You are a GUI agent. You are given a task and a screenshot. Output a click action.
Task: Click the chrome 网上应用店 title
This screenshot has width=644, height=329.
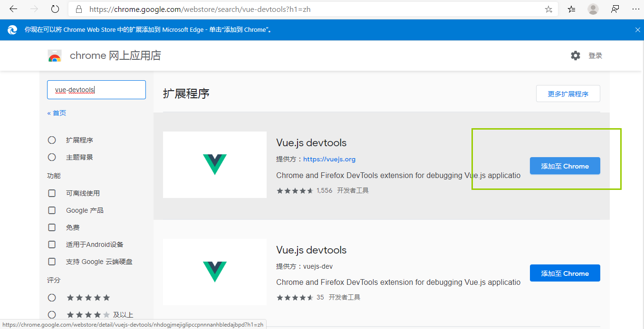coord(115,56)
